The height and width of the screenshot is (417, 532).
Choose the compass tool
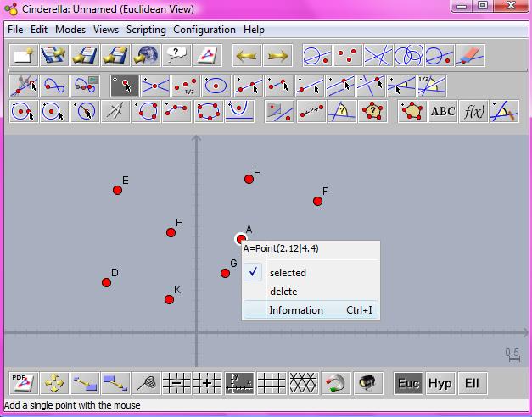115,112
